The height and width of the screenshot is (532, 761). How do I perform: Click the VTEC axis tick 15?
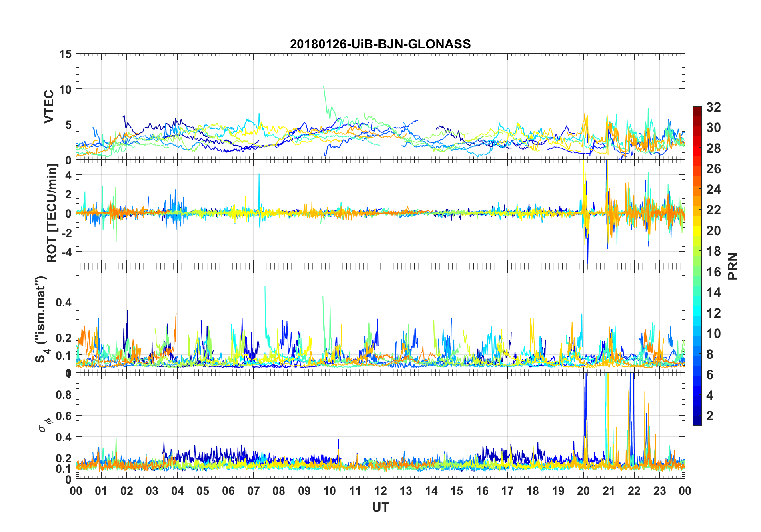coord(65,54)
